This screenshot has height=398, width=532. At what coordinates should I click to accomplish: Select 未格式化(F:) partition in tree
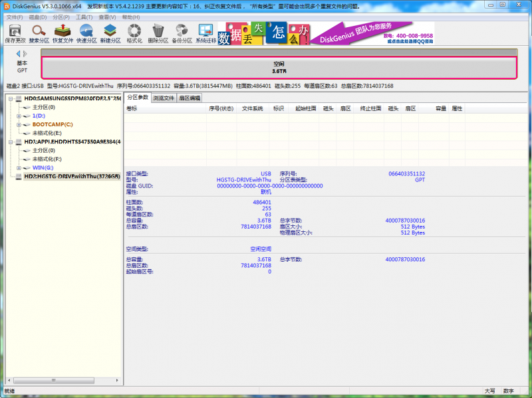click(47, 159)
